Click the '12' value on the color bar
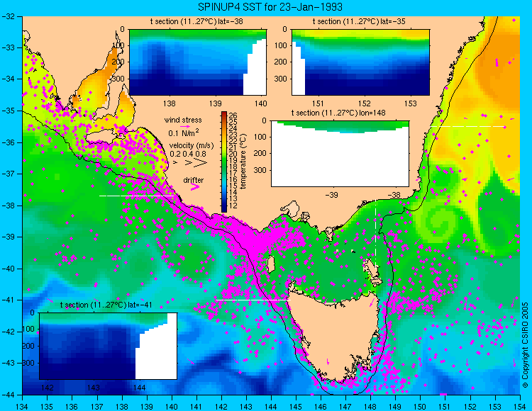Viewport: 532px width, 411px height. [x=233, y=205]
